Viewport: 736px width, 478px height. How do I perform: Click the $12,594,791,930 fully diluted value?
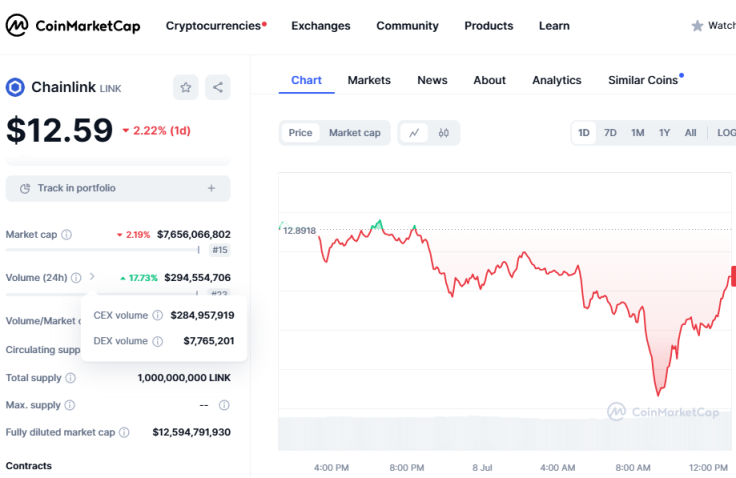pyautogui.click(x=192, y=432)
